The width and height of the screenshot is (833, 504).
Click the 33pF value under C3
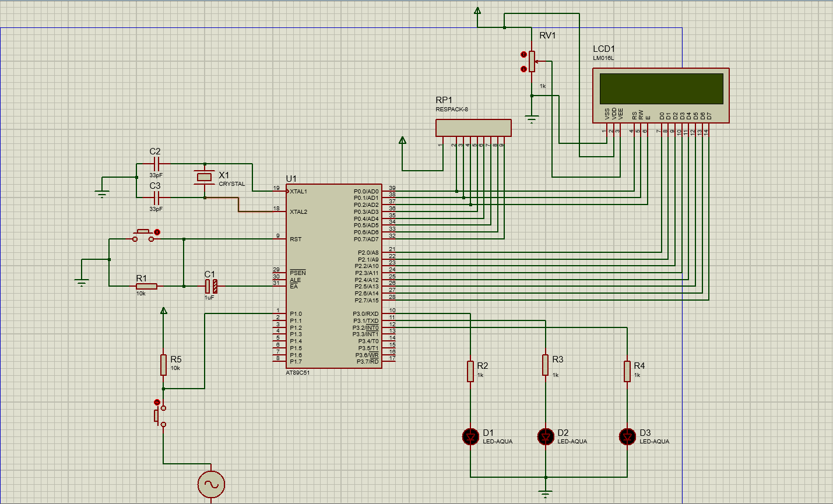pyautogui.click(x=156, y=209)
